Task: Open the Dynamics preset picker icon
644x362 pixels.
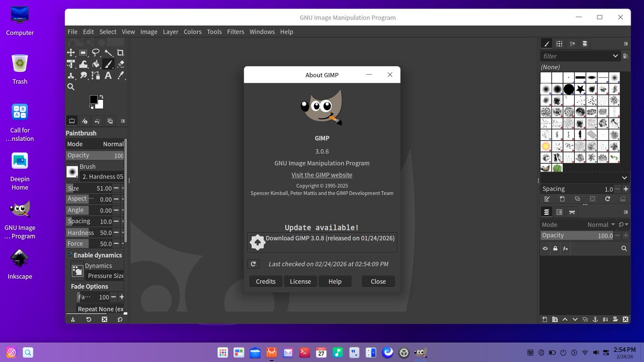Action: (78, 271)
